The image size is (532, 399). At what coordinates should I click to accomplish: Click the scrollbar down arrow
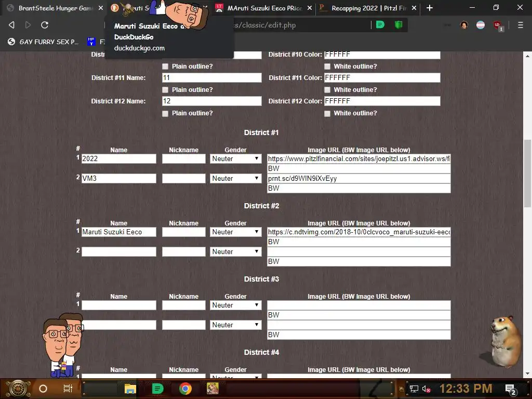527,374
